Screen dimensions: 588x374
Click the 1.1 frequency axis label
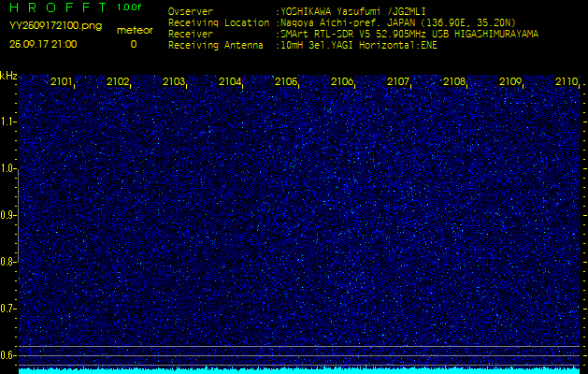[x=8, y=122]
